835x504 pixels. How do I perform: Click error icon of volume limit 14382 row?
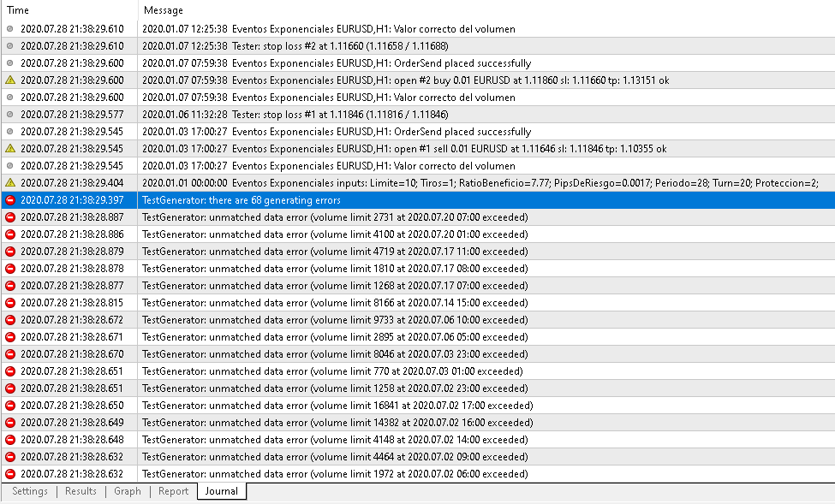pos(10,423)
